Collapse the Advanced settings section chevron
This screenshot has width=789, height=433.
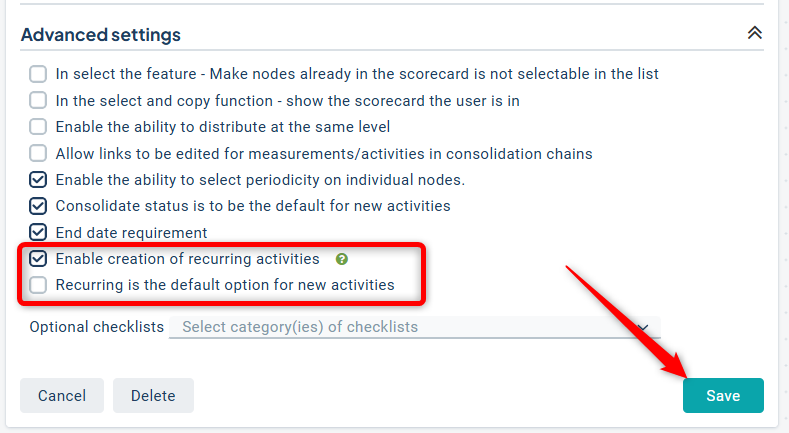point(755,33)
